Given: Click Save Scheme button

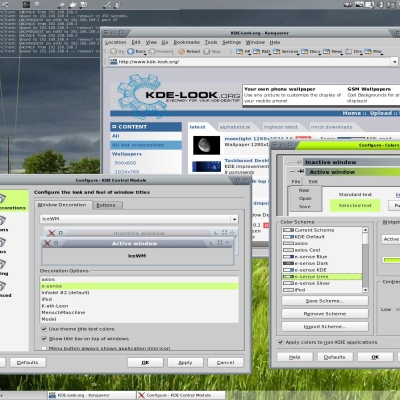Looking at the screenshot, I should (325, 301).
